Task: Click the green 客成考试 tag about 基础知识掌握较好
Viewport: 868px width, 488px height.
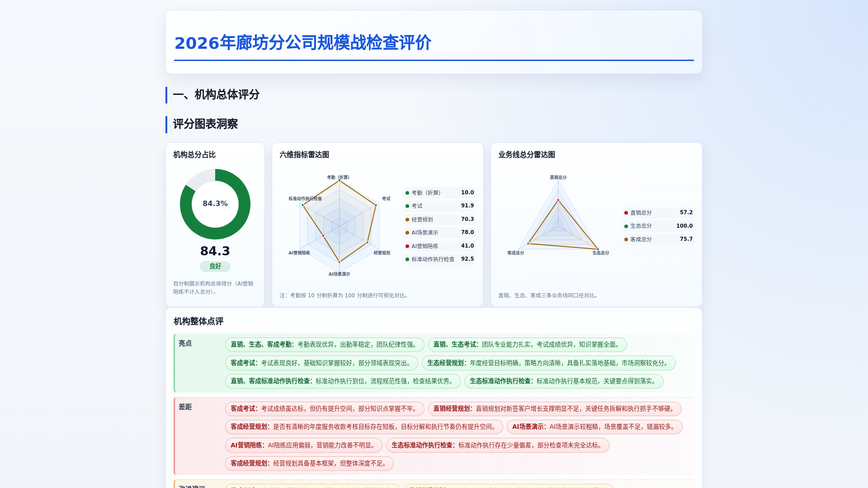Action: [x=321, y=363]
